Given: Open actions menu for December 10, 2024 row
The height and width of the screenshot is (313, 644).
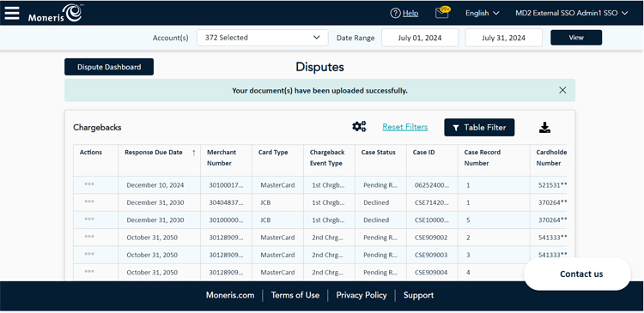Looking at the screenshot, I should tap(89, 184).
